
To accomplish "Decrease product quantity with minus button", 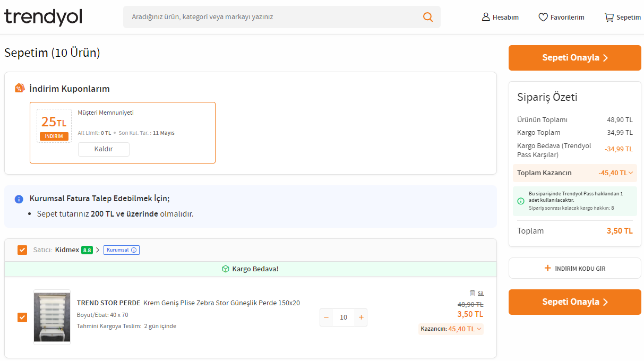I will point(327,317).
